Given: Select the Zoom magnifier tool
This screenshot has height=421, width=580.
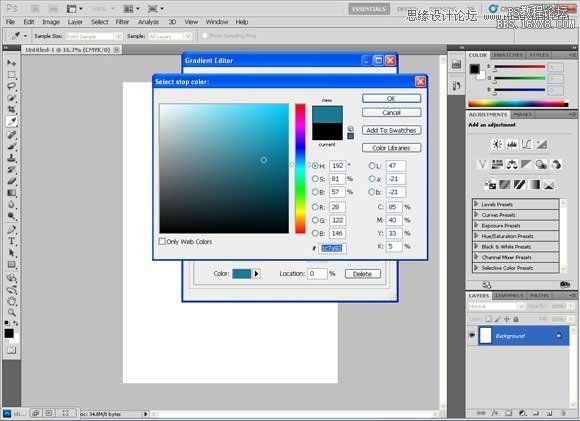Looking at the screenshot, I should [x=11, y=312].
